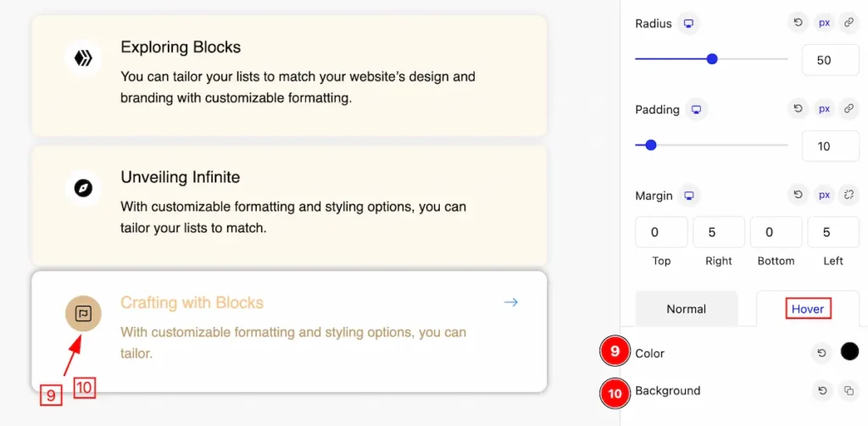Toggle the Radius link values icon
This screenshot has width=868, height=426.
click(x=849, y=23)
